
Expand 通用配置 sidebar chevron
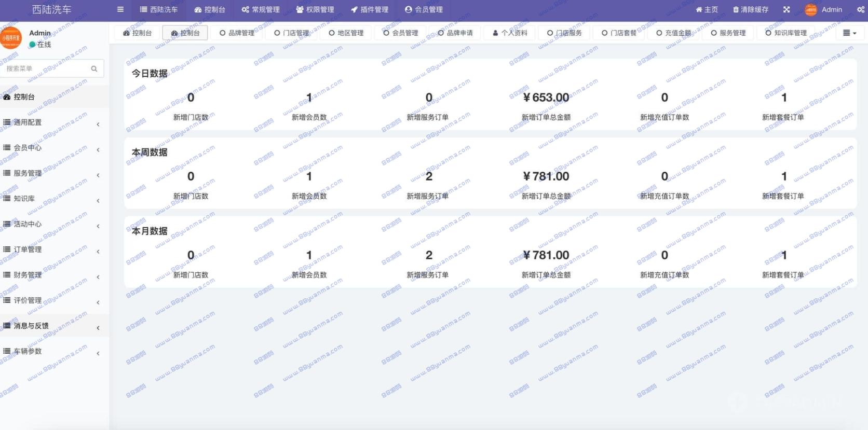(x=98, y=124)
